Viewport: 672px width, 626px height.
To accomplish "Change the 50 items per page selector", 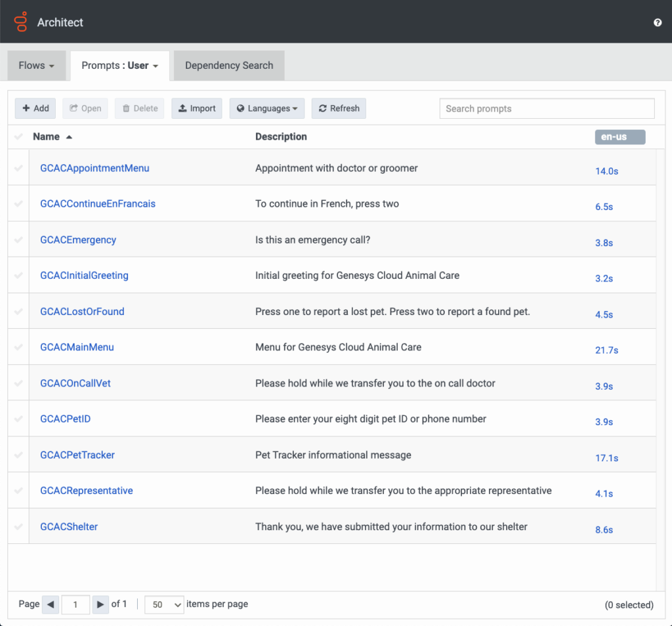I will pos(164,604).
